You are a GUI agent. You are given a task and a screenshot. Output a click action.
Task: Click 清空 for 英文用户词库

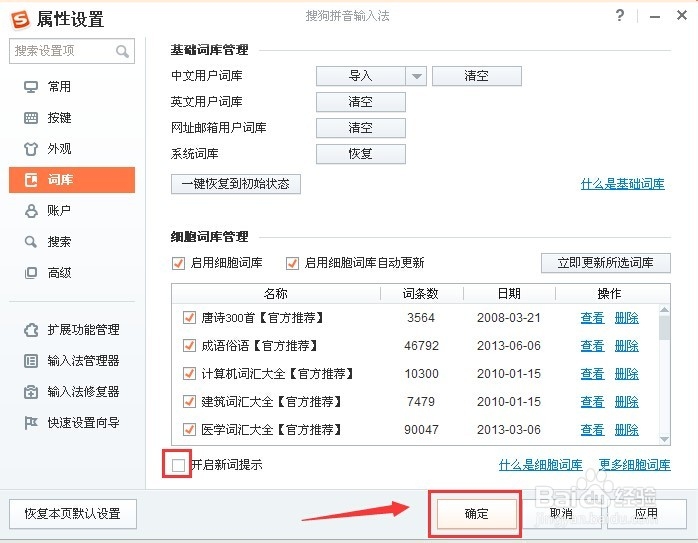click(361, 102)
